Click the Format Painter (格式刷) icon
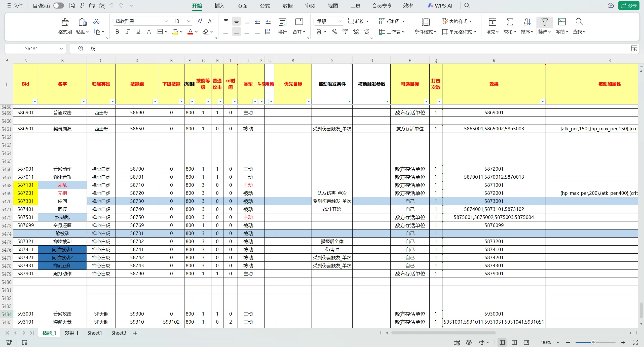 tap(65, 22)
